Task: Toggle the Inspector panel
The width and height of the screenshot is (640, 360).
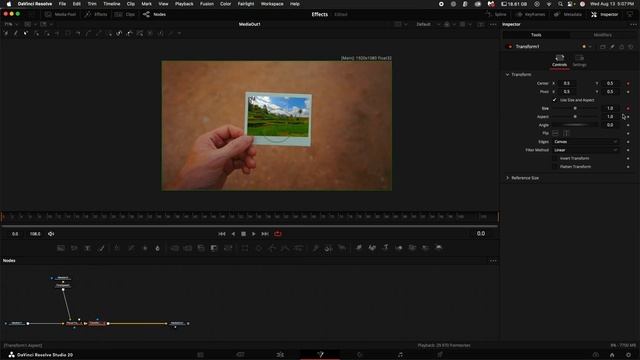Action: pyautogui.click(x=604, y=14)
